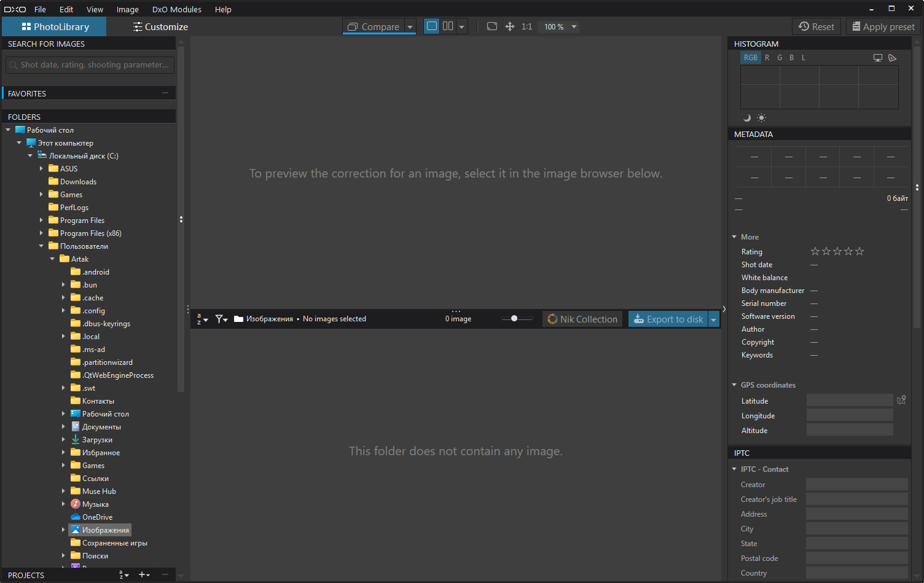
Task: Click the GPS map locate icon
Action: [901, 401]
